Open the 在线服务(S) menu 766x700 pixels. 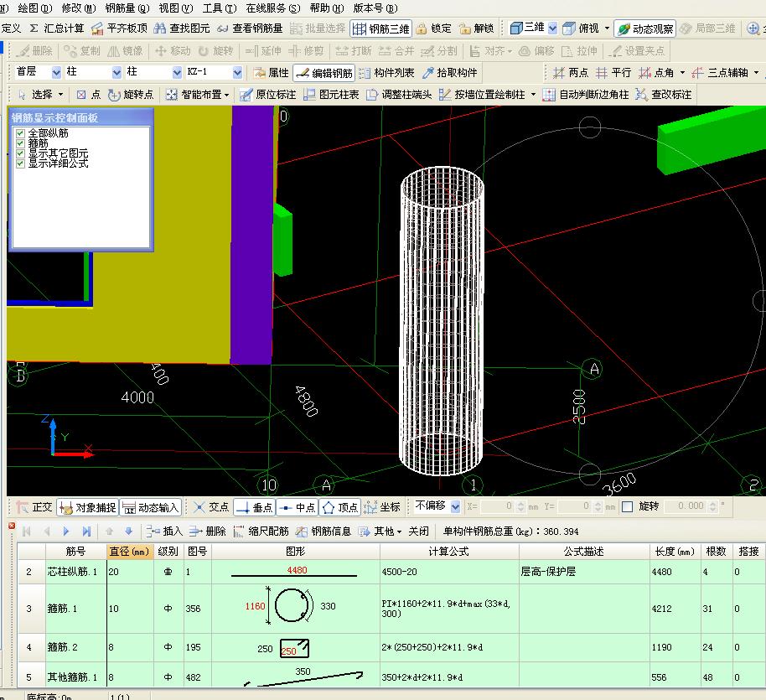pos(273,8)
